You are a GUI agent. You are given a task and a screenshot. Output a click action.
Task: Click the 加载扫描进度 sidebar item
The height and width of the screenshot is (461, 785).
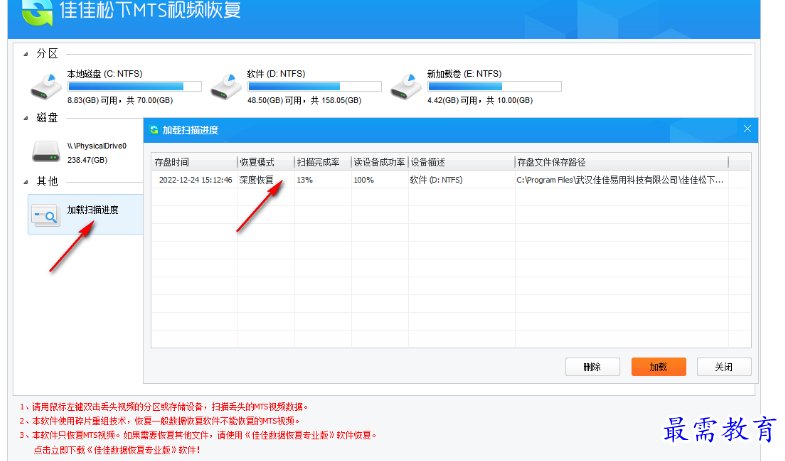click(86, 215)
